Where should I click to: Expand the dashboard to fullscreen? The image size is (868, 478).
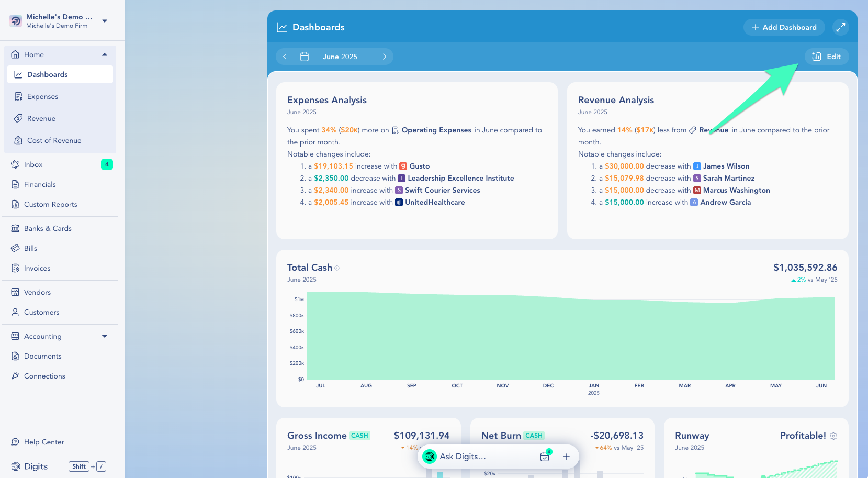(x=840, y=27)
